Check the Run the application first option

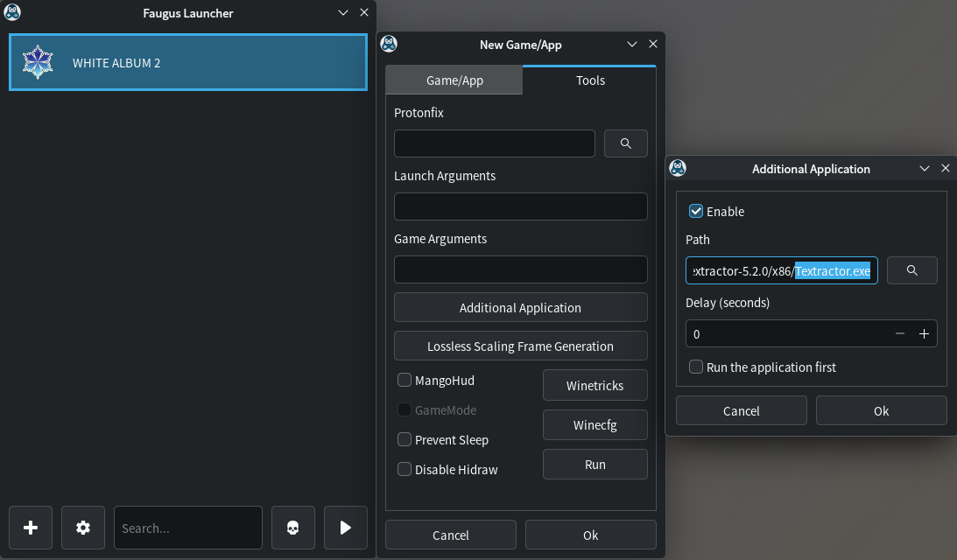[x=695, y=367]
